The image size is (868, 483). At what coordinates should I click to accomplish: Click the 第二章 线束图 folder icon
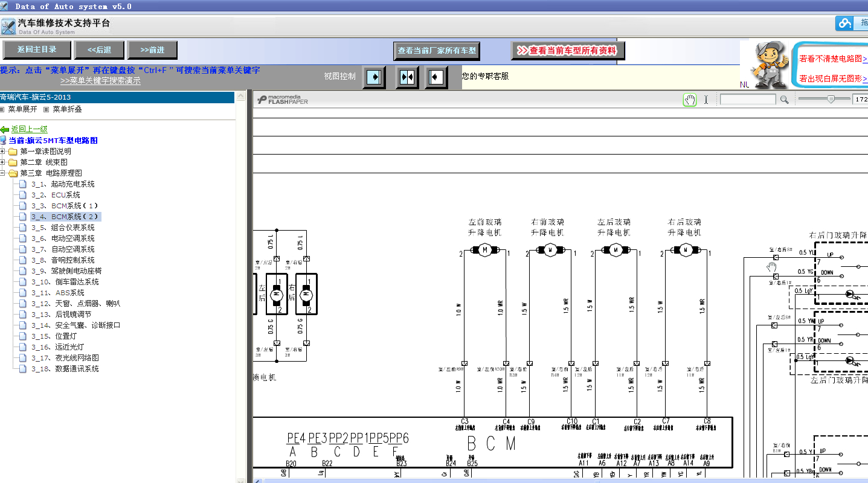tap(13, 162)
